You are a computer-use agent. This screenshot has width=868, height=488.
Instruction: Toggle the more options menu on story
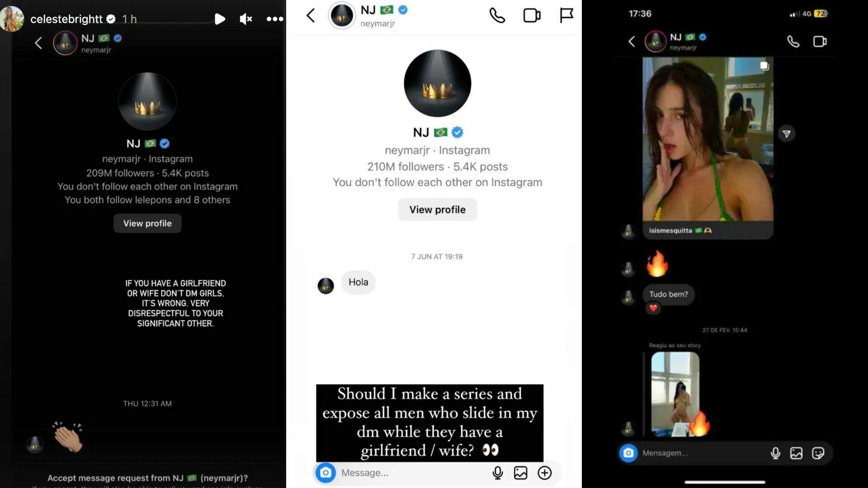point(275,19)
